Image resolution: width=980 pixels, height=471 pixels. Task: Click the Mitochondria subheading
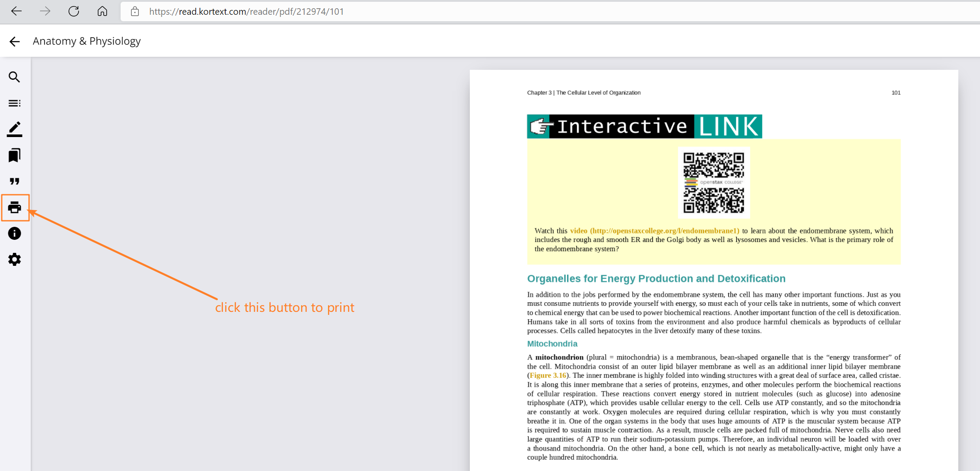[552, 343]
